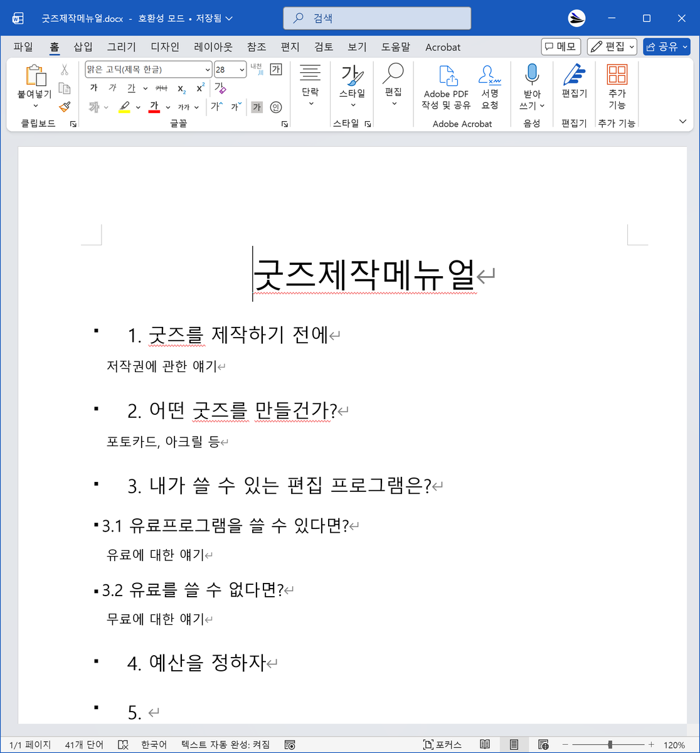Select the Format Painter brush

[x=65, y=107]
